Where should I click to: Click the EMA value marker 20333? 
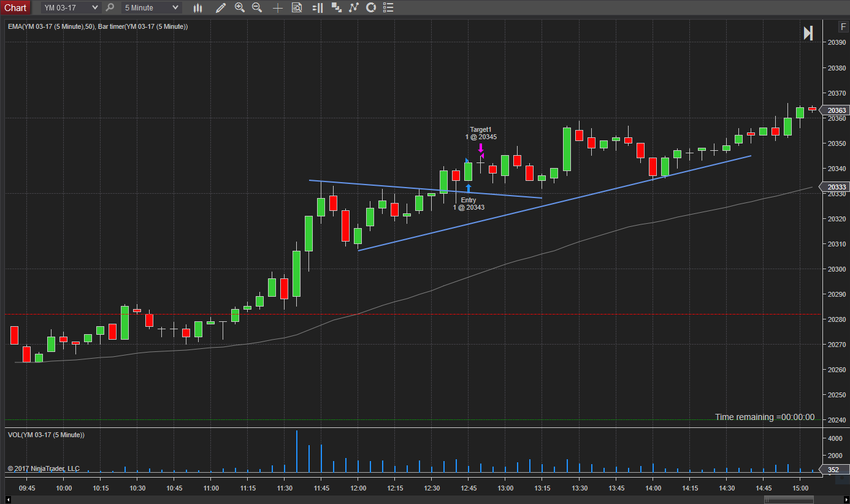pos(834,187)
